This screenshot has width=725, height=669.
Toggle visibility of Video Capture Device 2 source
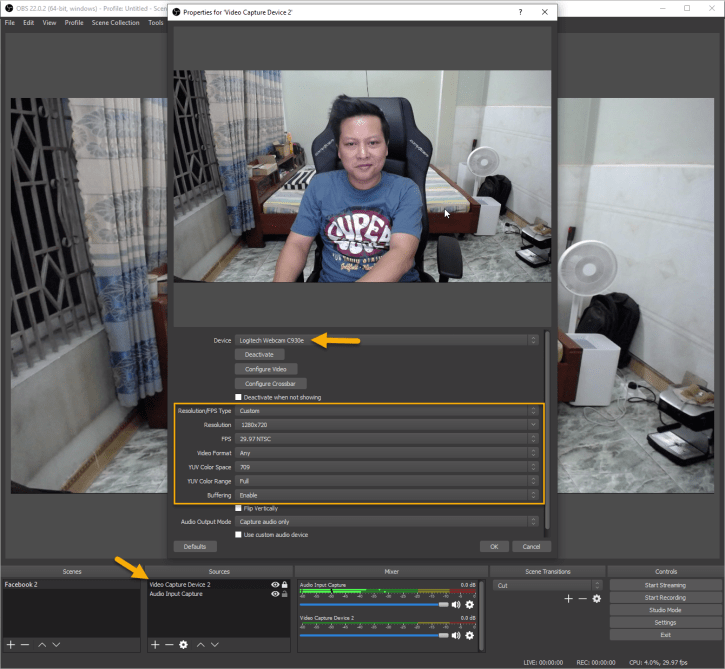click(274, 584)
